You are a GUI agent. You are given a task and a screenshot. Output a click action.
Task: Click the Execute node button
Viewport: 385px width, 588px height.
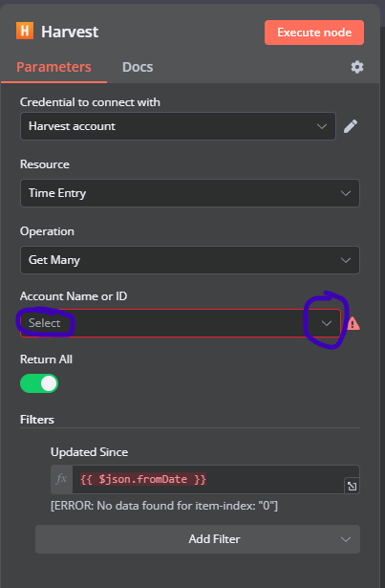314,33
